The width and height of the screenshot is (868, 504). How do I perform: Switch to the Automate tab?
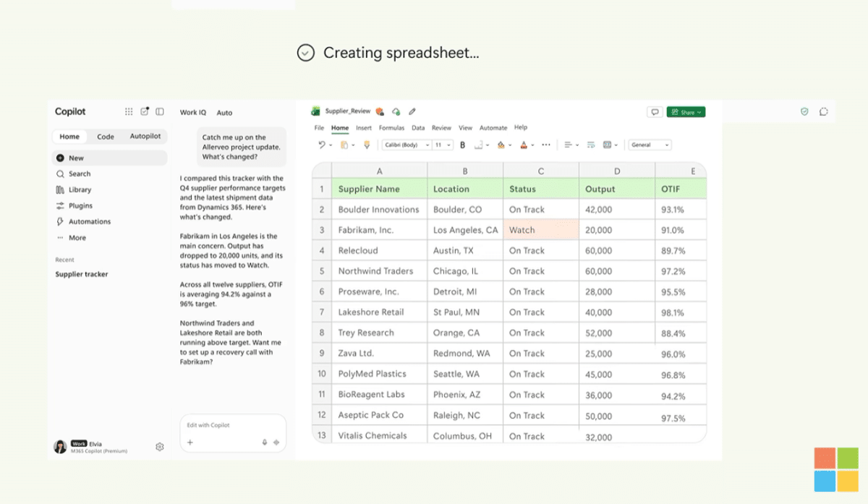(493, 128)
